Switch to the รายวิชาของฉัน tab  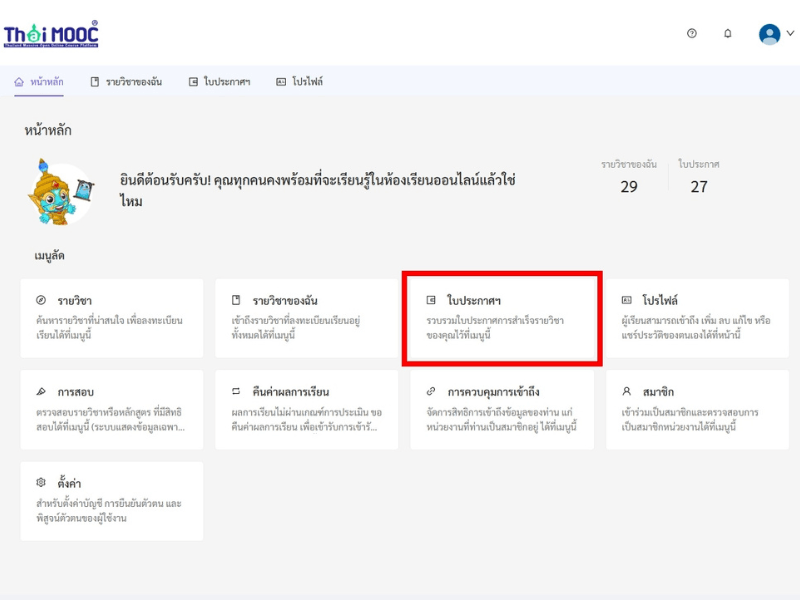point(126,82)
